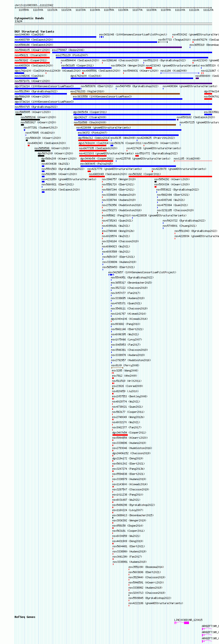Click the Cytogenetic Bands track title
The width and height of the screenshot is (219, 644).
29,18
